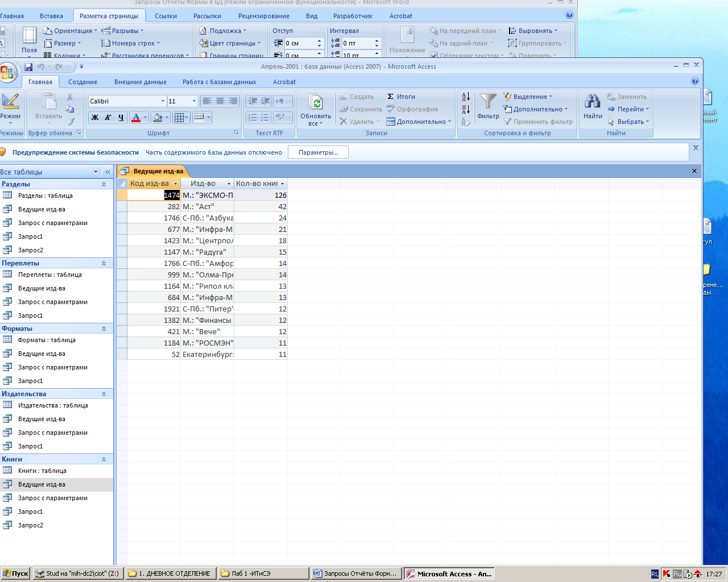The height and width of the screenshot is (582, 728).
Task: Open Дополнительно in Записи group
Action: (419, 122)
